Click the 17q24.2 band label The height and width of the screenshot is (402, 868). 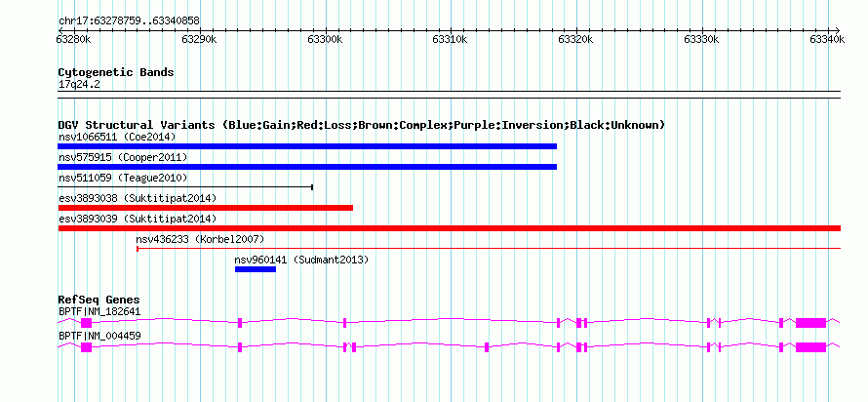pyautogui.click(x=79, y=84)
